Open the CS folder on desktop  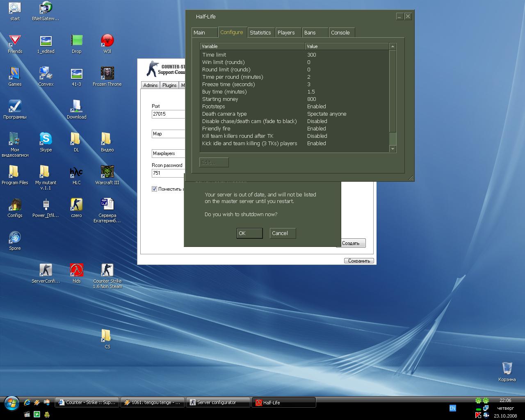[x=107, y=339]
